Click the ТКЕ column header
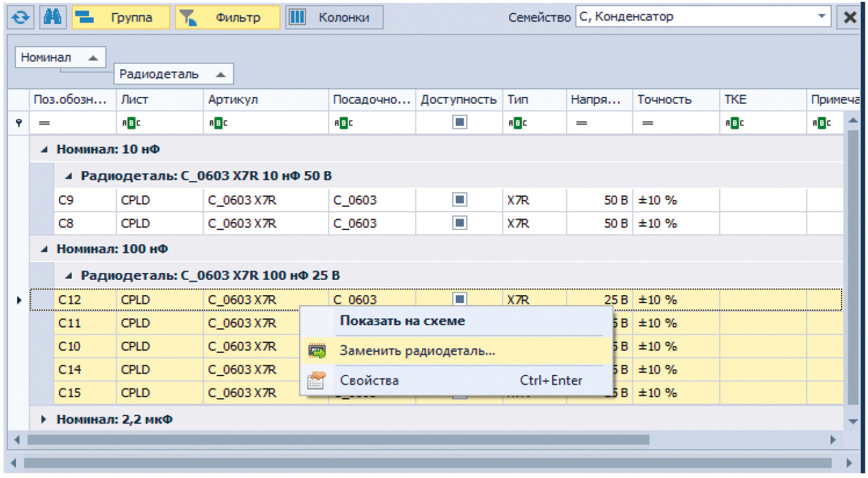 pyautogui.click(x=763, y=99)
